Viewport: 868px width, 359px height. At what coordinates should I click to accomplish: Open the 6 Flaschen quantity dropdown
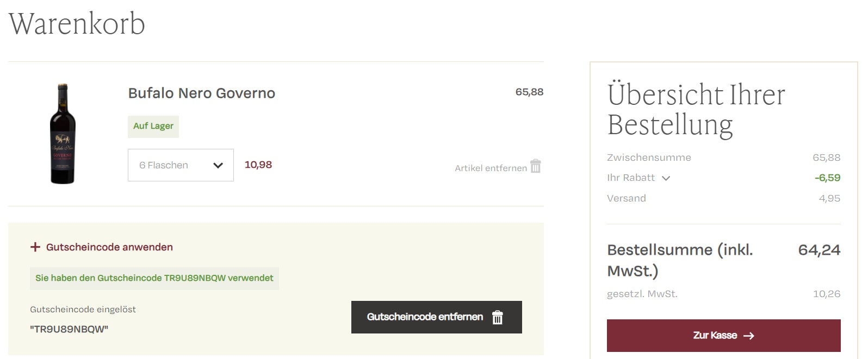pos(180,165)
